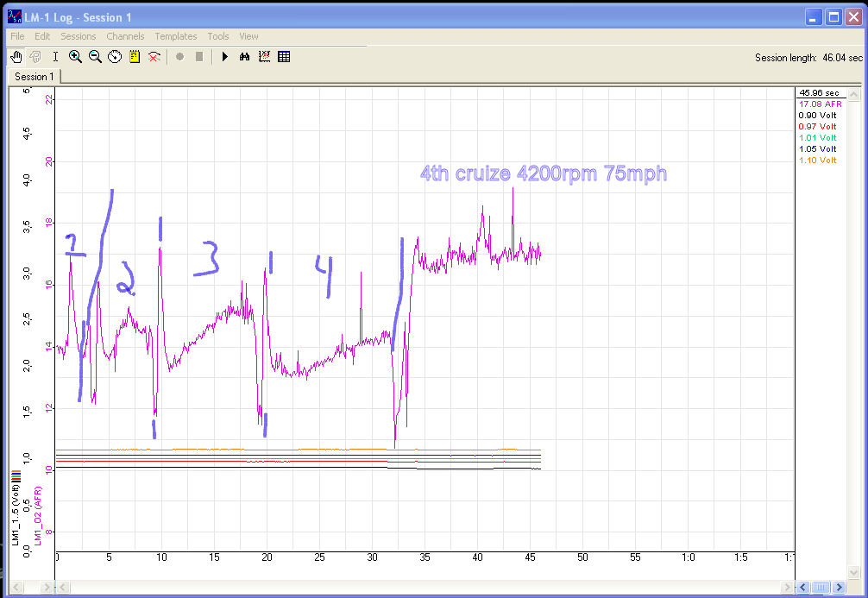The width and height of the screenshot is (868, 598).
Task: Open the File menu
Action: click(17, 36)
